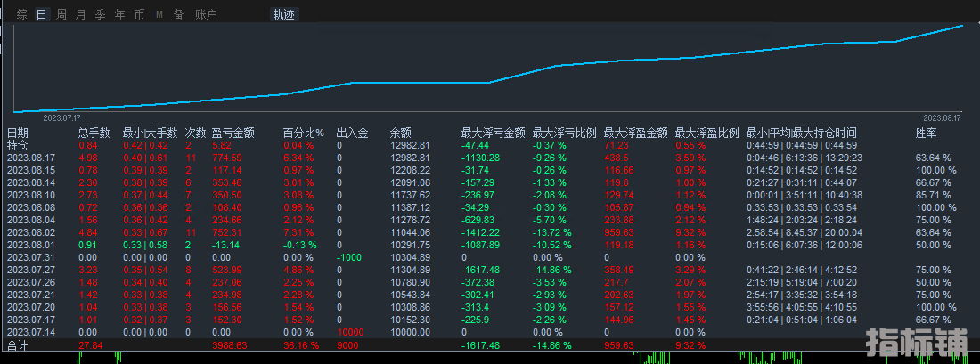Screen dimensions: 980x364
Task: Select the M tab
Action: (159, 14)
